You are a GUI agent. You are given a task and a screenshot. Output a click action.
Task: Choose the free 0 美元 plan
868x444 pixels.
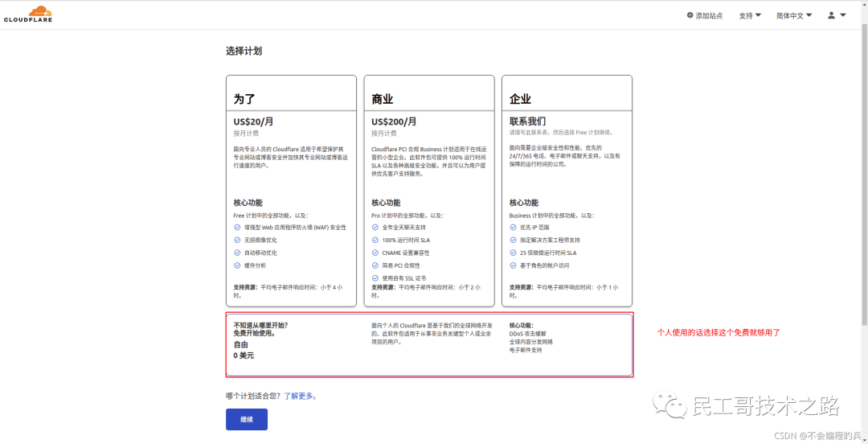[x=428, y=344]
